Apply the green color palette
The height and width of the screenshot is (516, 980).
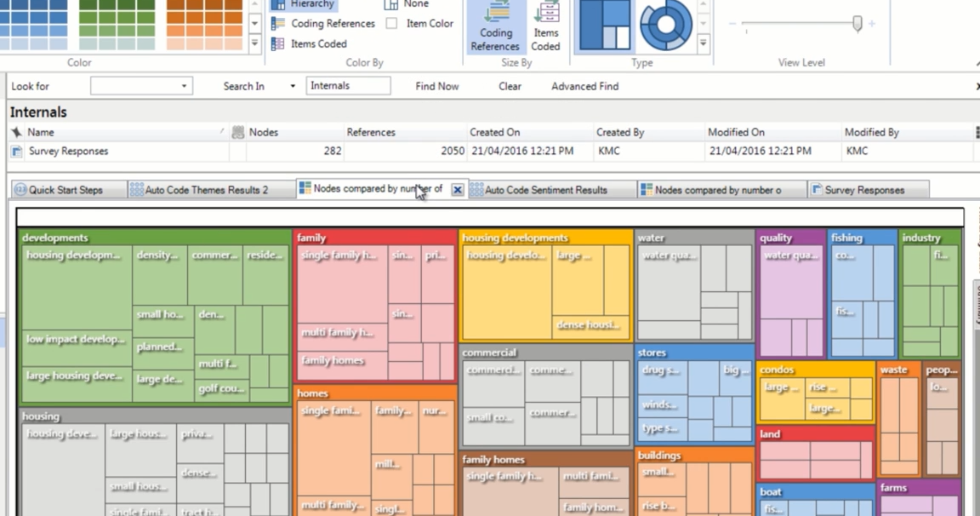[x=117, y=25]
